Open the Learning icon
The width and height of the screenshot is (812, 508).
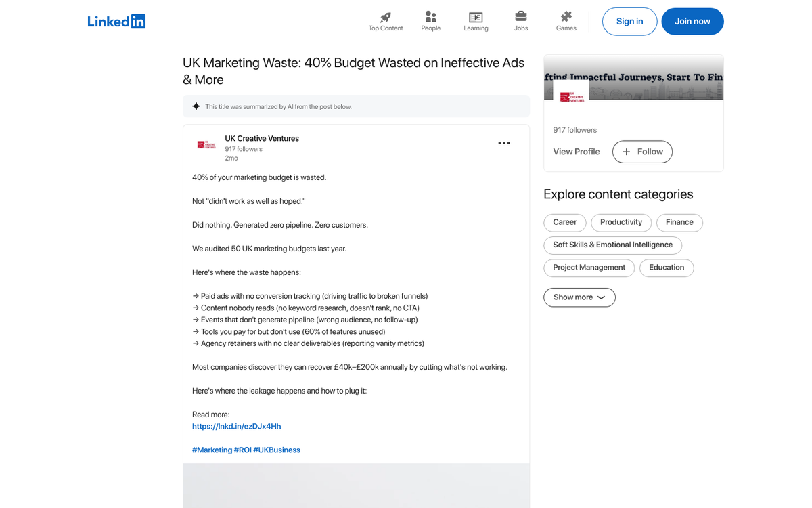tap(476, 17)
